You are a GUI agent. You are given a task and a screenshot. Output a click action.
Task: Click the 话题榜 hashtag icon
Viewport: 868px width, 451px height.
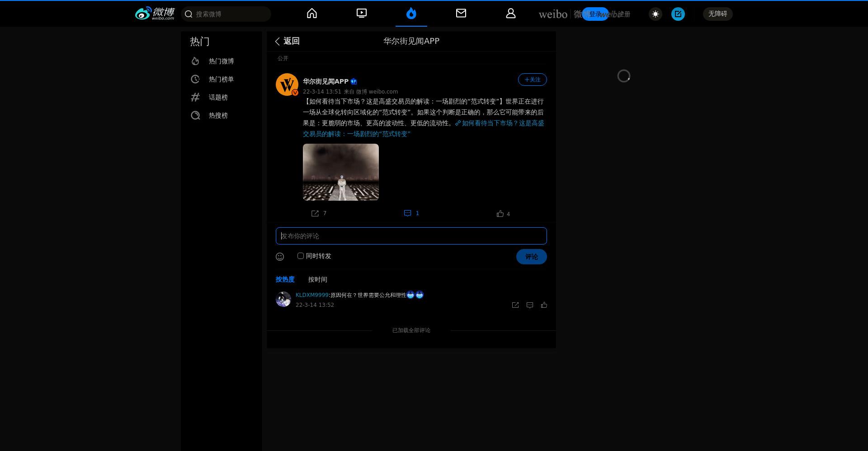[195, 97]
